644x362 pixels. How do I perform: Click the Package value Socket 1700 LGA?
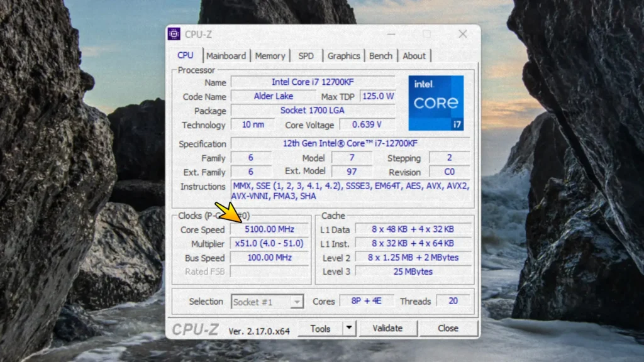click(313, 111)
